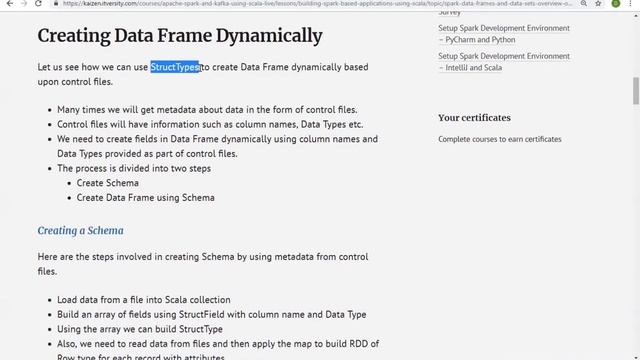Open Setup Spark Development Environment PyCharm and Python link
The width and height of the screenshot is (640, 360).
coord(504,34)
